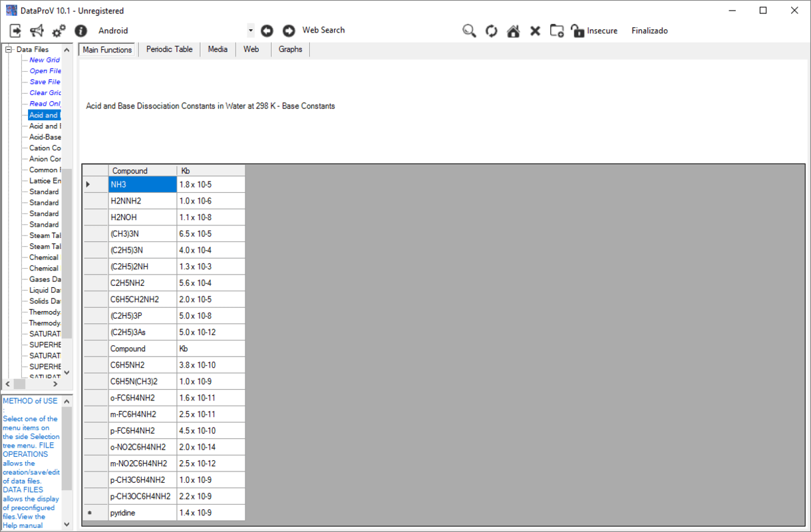Select the Steam Tables tree item
The height and width of the screenshot is (532, 811).
[x=45, y=235]
